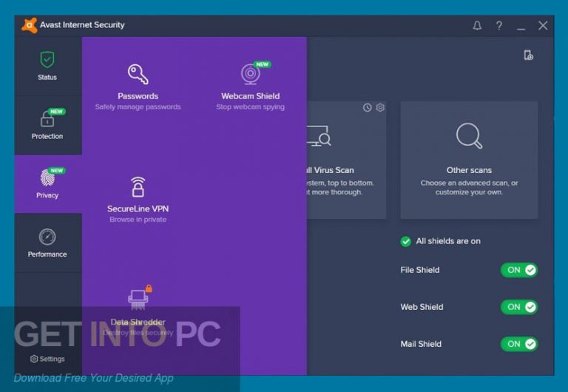Click the 'Stop webcam spying' text
Image resolution: width=568 pixels, height=392 pixels.
pyautogui.click(x=250, y=107)
